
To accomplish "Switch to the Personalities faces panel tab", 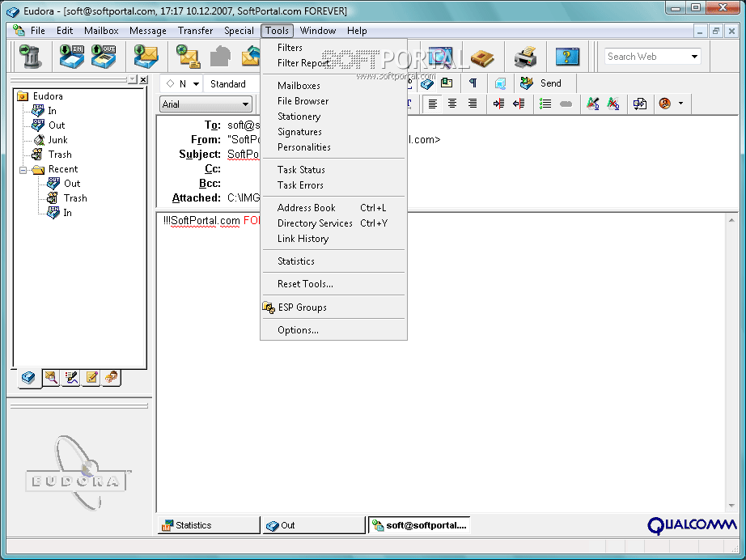I will click(112, 378).
